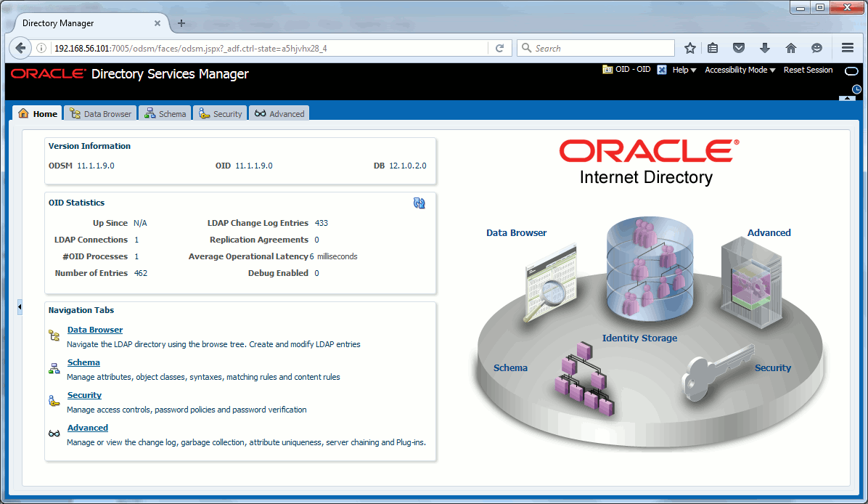Open the Firefox chat bubble icon
868x504 pixels.
[x=816, y=48]
